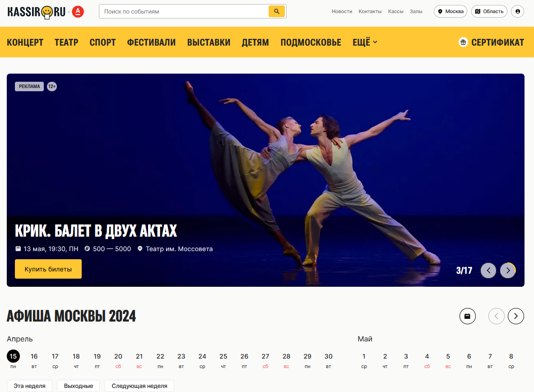Select the Выходные filter
Image resolution: width=534 pixels, height=392 pixels.
coord(79,386)
